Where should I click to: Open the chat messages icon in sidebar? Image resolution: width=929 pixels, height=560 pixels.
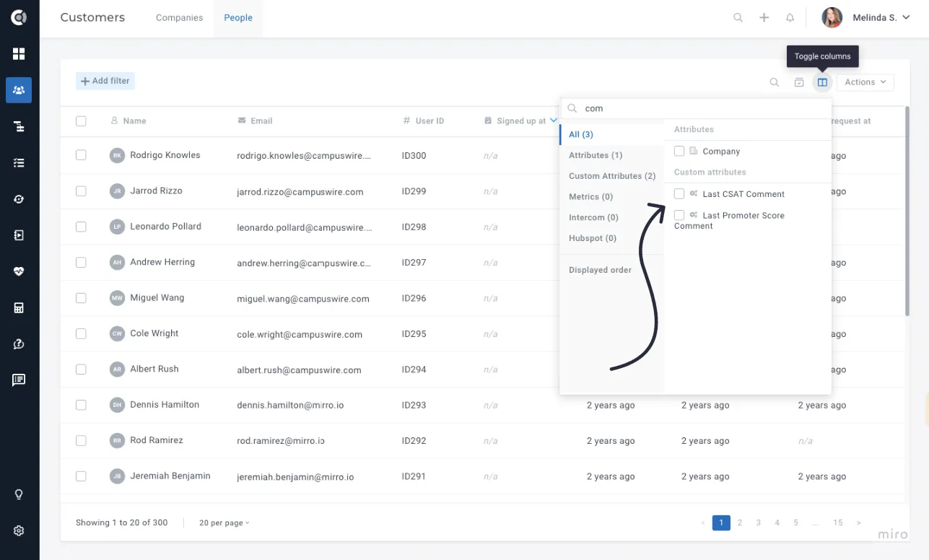(19, 380)
